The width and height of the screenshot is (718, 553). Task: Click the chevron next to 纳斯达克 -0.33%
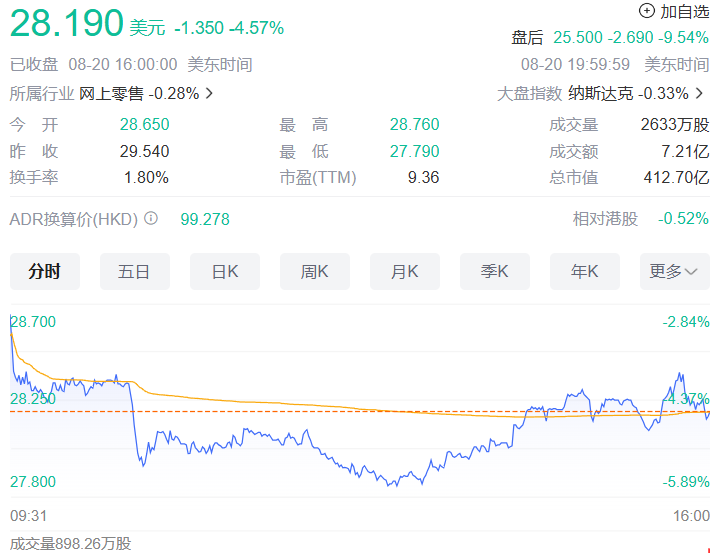[x=699, y=94]
